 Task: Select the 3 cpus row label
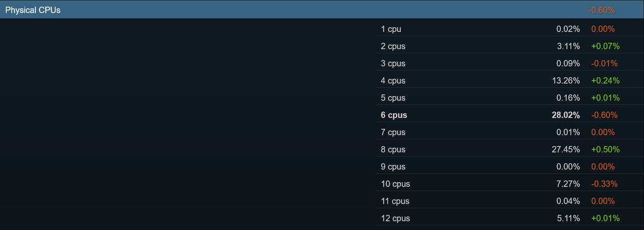pyautogui.click(x=393, y=63)
